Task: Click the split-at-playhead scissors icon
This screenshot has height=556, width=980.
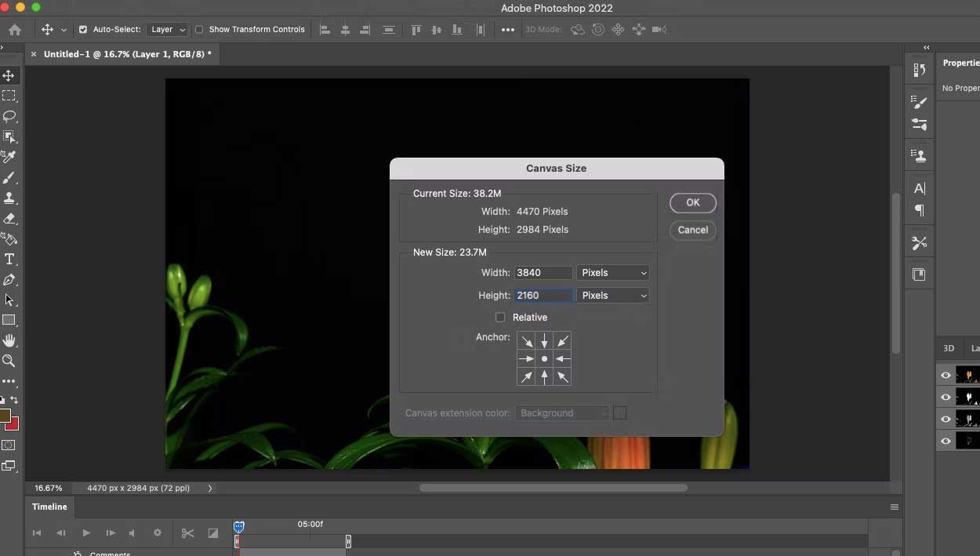Action: [x=187, y=533]
